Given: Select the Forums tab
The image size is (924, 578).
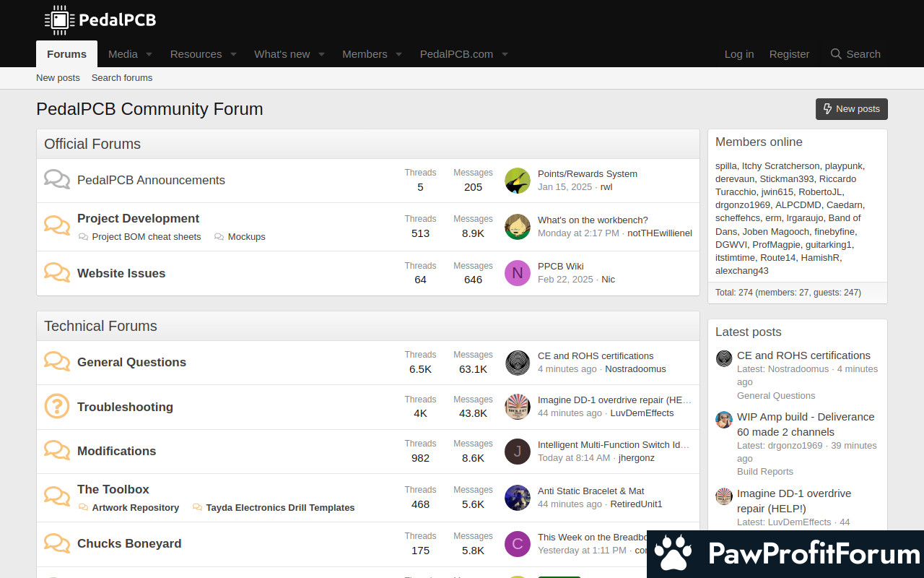Looking at the screenshot, I should pos(66,54).
